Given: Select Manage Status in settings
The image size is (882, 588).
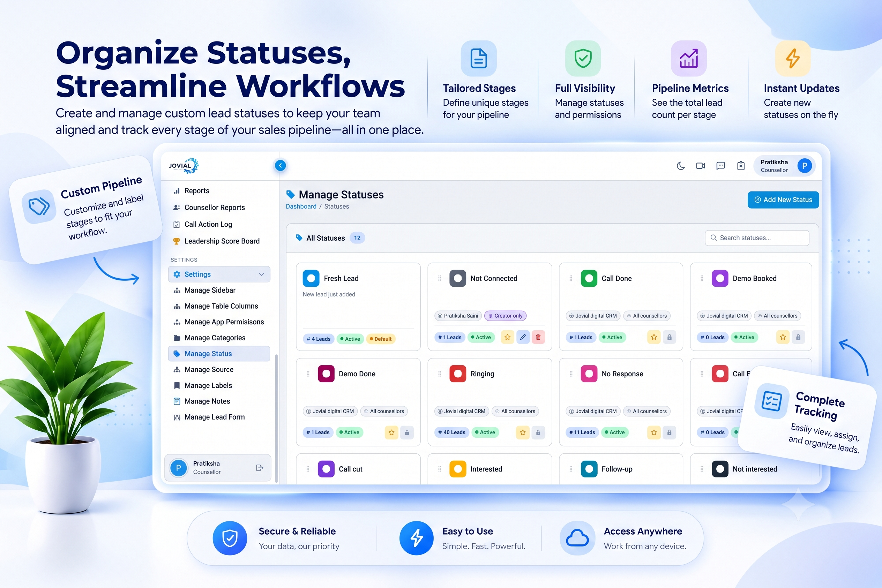Looking at the screenshot, I should coord(219,354).
